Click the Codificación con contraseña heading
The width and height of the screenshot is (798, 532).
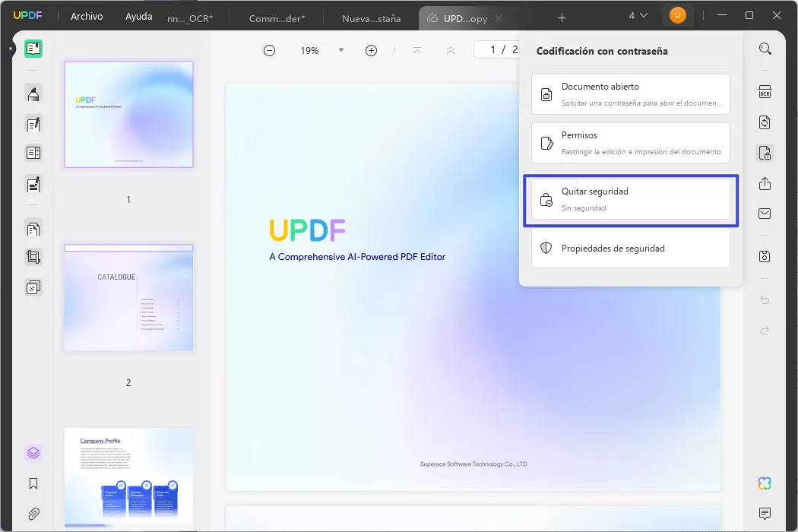tap(602, 51)
